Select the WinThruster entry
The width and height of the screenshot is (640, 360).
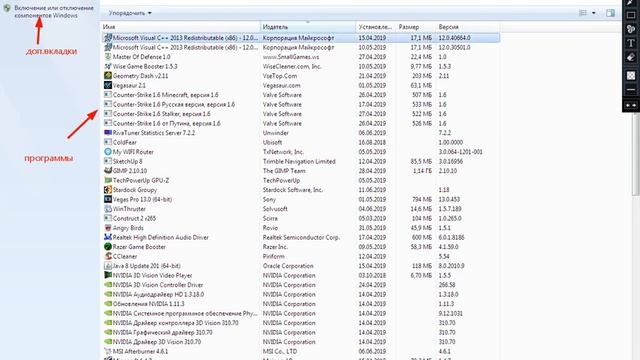tap(300, 209)
